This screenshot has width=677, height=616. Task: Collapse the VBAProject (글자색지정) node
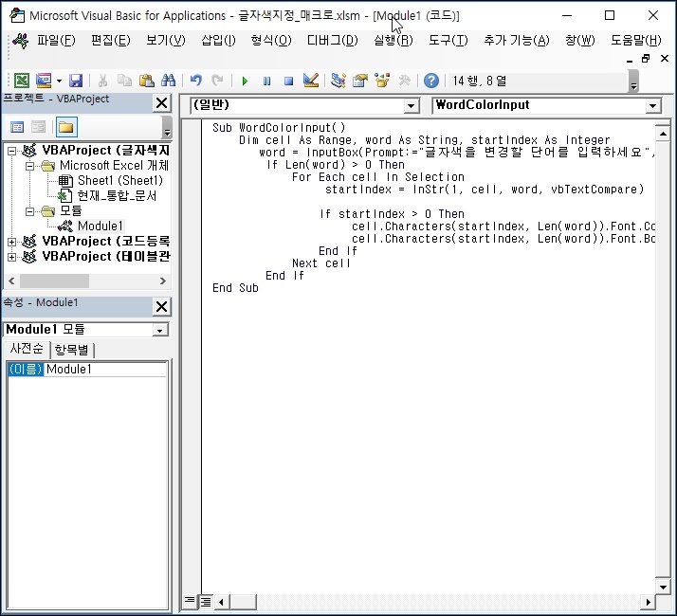12,151
